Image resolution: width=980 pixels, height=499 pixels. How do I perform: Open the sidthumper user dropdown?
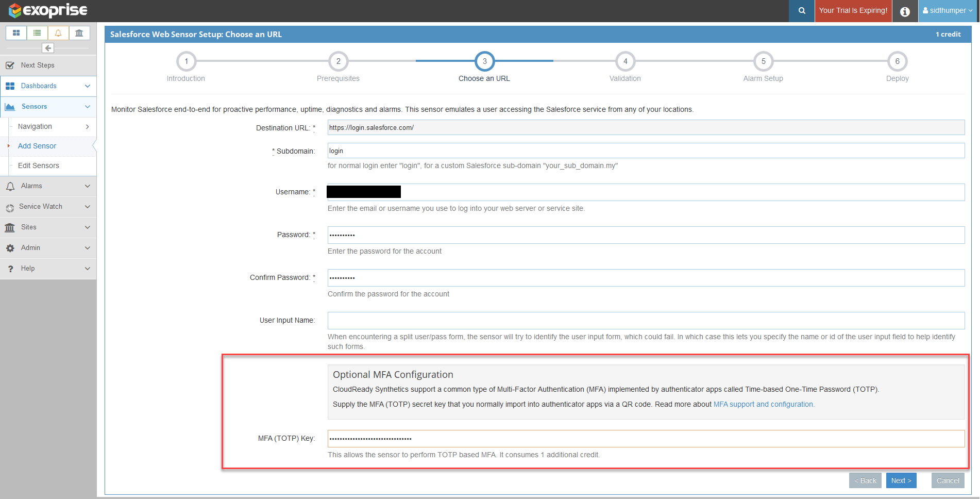click(947, 10)
